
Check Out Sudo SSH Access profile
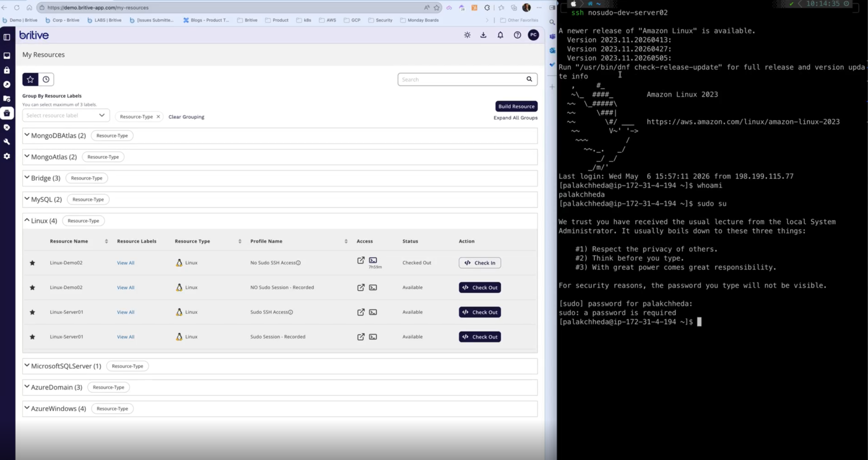pos(480,312)
